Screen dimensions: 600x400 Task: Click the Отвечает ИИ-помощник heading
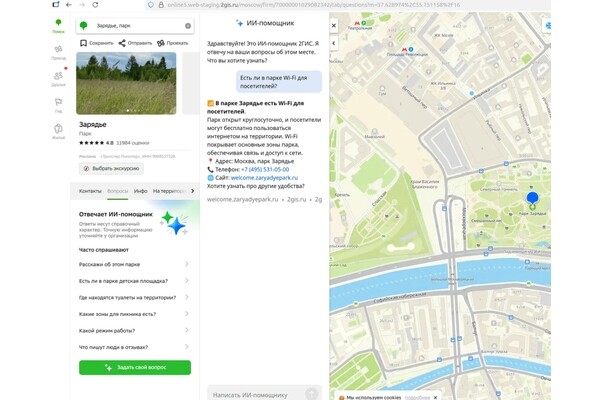[x=116, y=214]
